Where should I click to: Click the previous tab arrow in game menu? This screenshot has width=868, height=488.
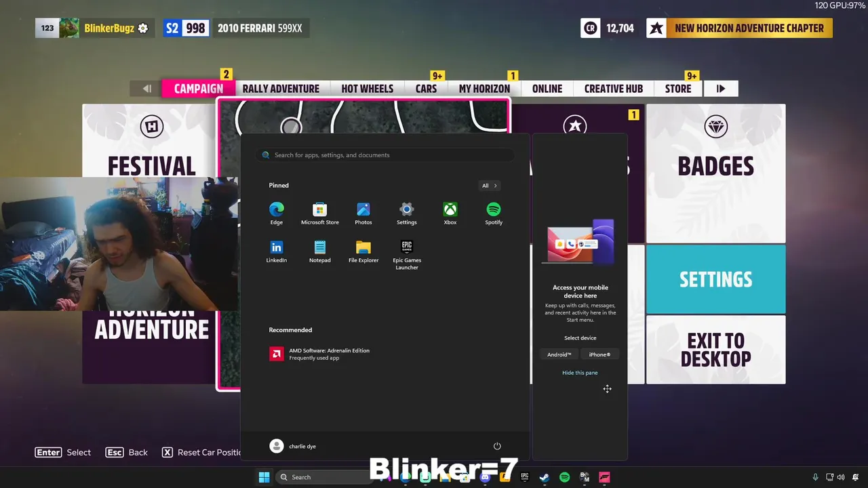[146, 89]
